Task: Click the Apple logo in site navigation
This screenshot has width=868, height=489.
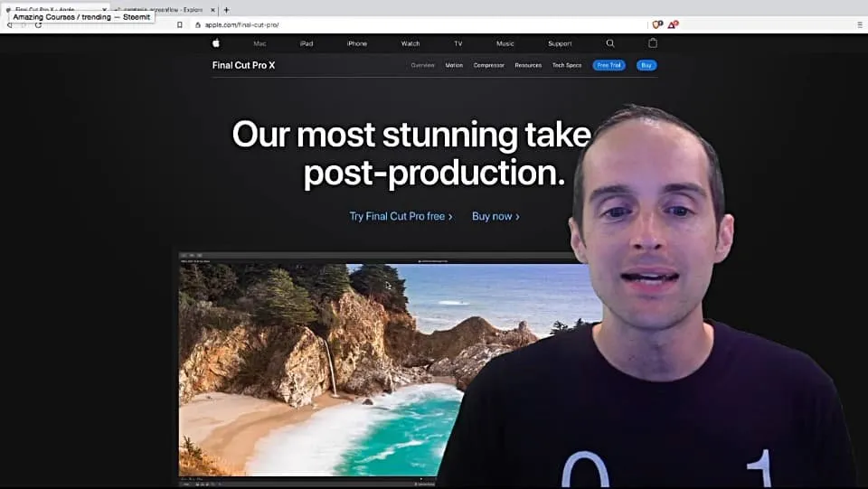Action: (216, 43)
